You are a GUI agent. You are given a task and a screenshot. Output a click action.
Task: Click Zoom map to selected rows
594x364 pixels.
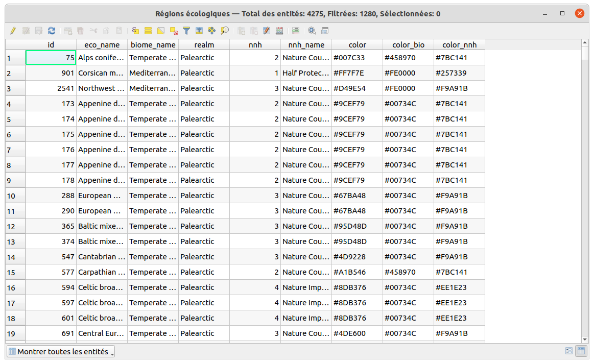224,31
